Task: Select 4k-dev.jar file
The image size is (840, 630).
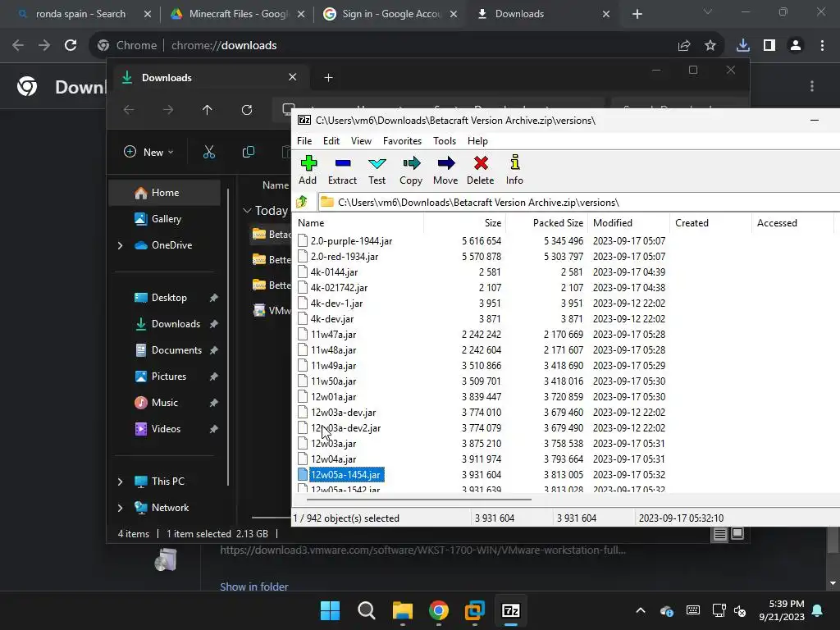Action: [x=332, y=319]
